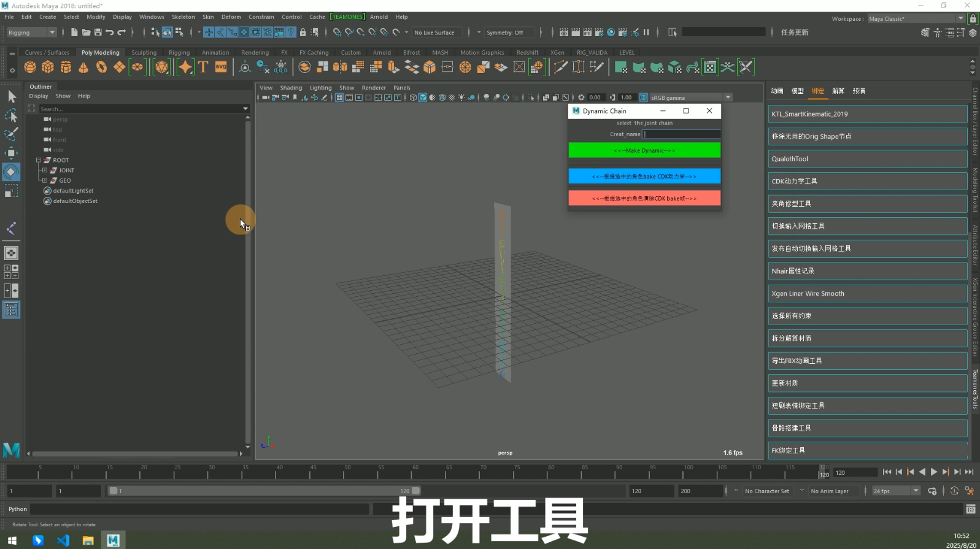Viewport: 980px width, 549px height.
Task: Click the save scene icon
Action: tap(98, 33)
